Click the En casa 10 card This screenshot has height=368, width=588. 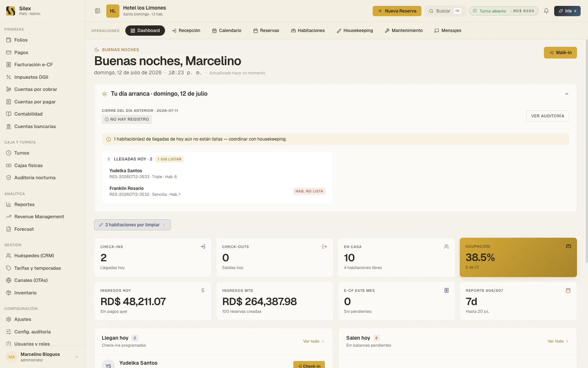point(397,257)
